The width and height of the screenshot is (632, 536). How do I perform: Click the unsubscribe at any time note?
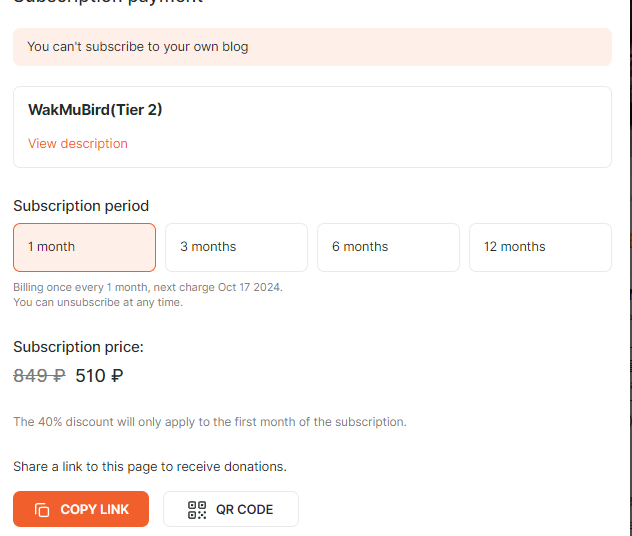(98, 302)
